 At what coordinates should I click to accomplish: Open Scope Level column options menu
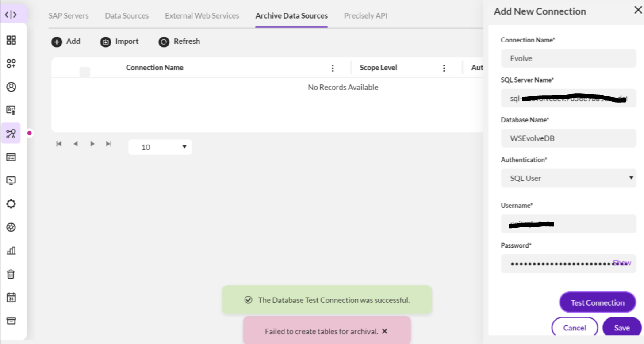[444, 68]
